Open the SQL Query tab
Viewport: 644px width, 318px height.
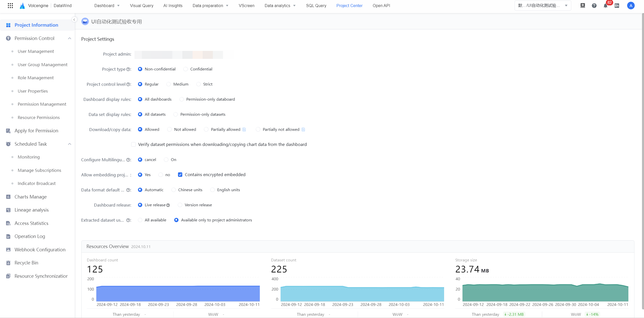click(316, 6)
